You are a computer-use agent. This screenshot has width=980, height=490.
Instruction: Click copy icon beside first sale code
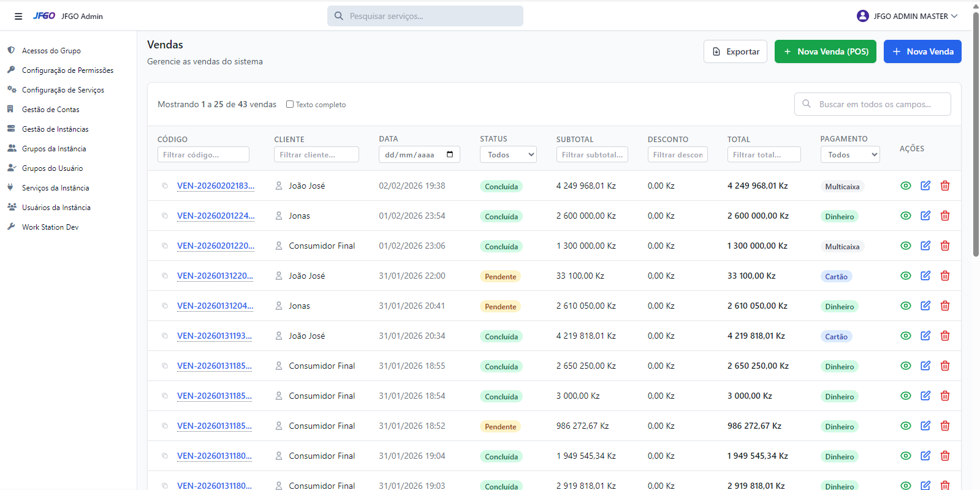pyautogui.click(x=165, y=186)
